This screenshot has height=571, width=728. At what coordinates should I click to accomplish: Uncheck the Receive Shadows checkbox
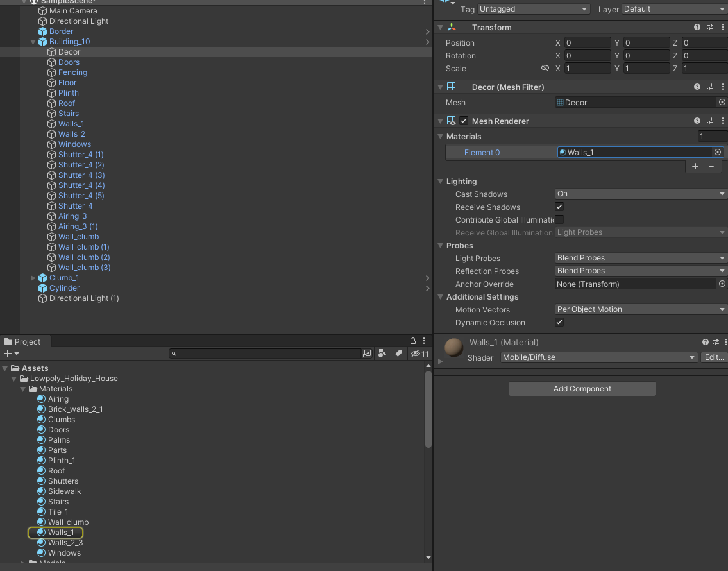tap(559, 207)
